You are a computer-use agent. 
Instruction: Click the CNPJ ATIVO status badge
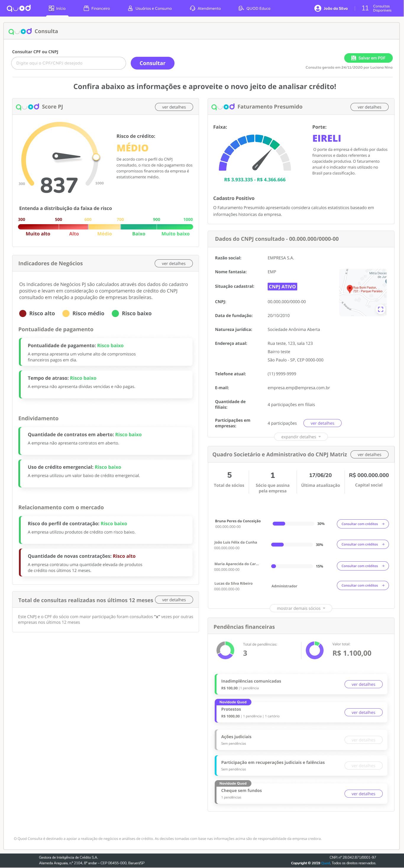point(282,287)
